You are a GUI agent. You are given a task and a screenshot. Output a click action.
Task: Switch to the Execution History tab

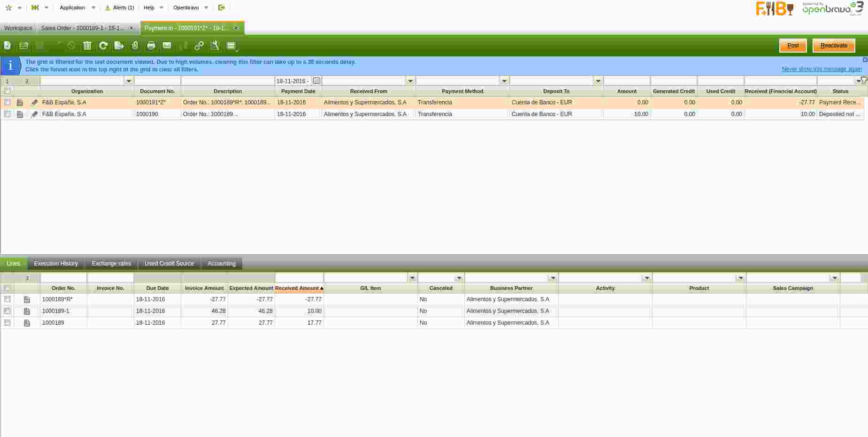tap(56, 264)
